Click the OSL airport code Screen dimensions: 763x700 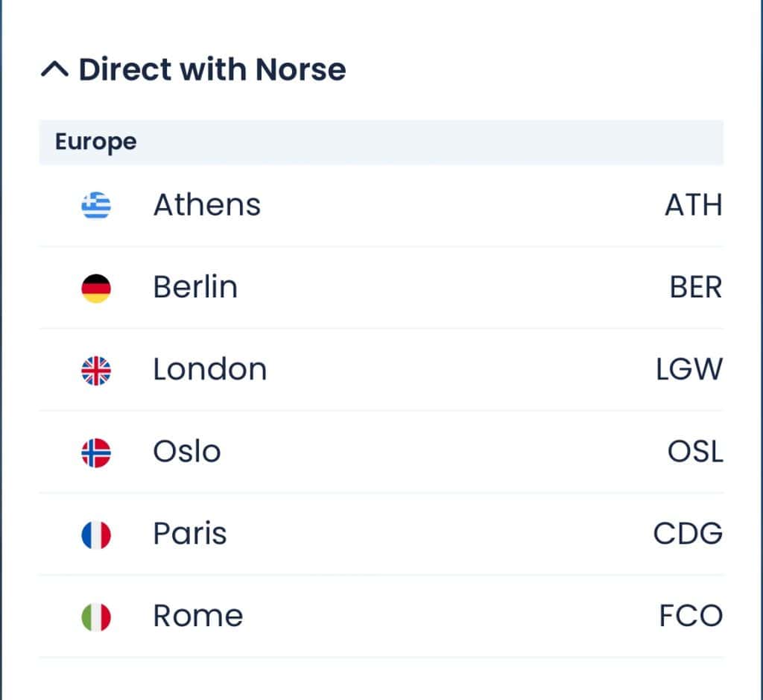[x=694, y=452]
